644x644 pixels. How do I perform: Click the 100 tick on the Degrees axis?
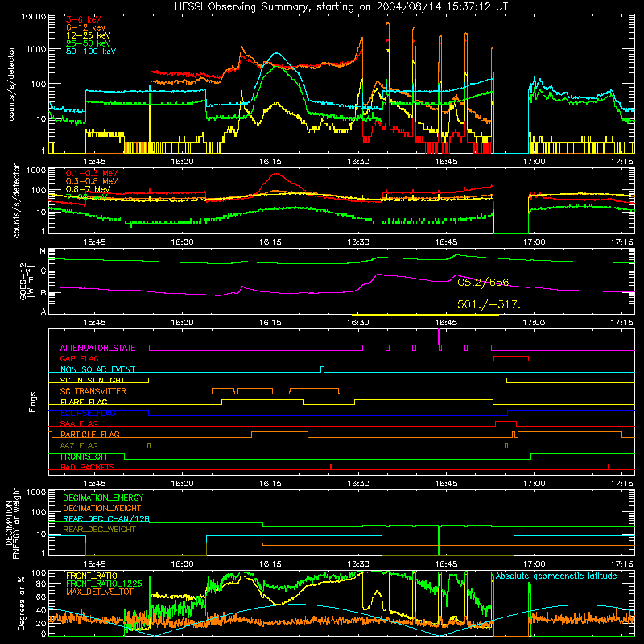[x=39, y=573]
